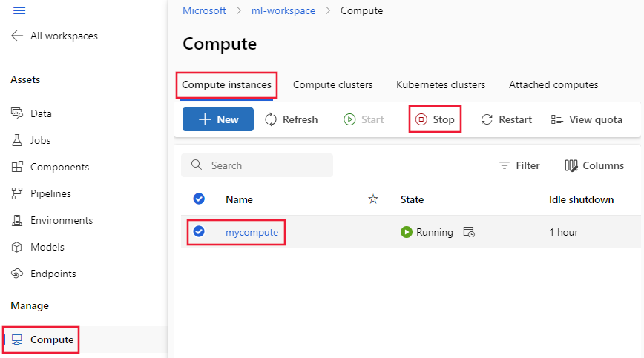Toggle the select-all header checkbox
644x358 pixels.
(199, 199)
